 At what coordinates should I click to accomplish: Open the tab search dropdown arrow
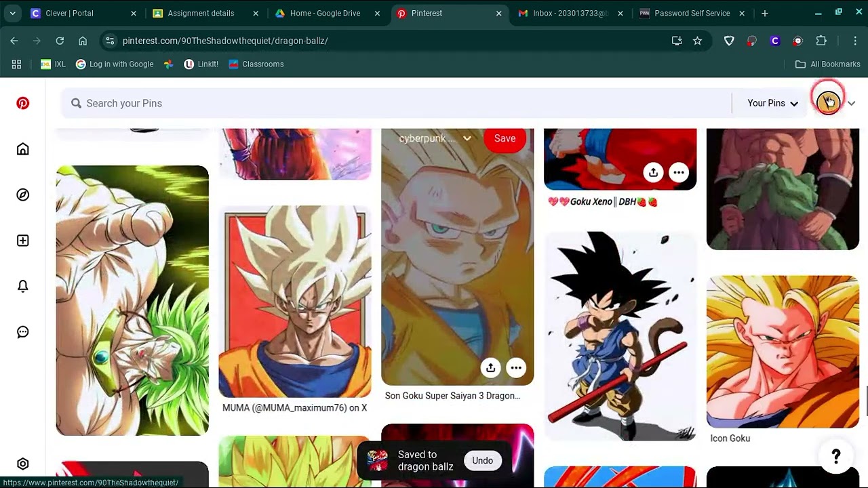point(12,13)
